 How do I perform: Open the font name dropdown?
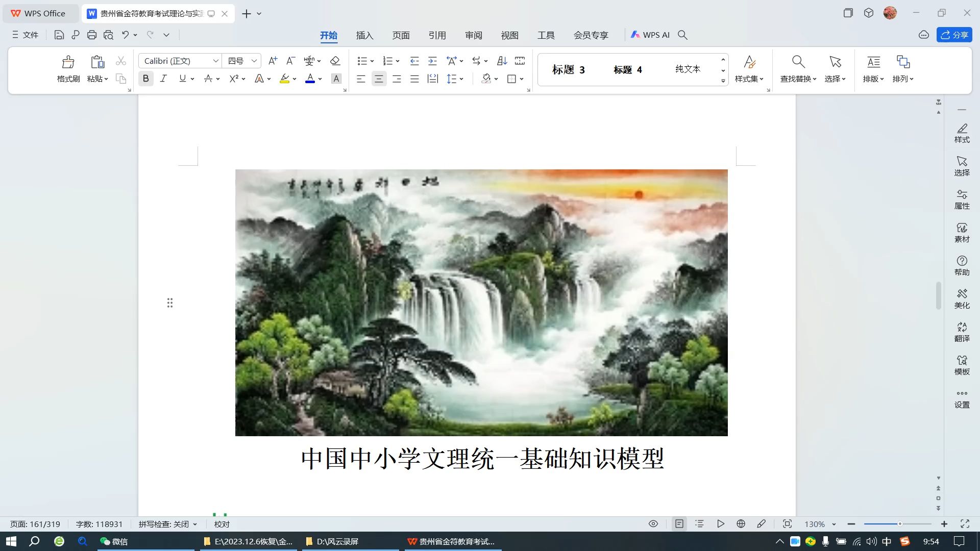[214, 60]
